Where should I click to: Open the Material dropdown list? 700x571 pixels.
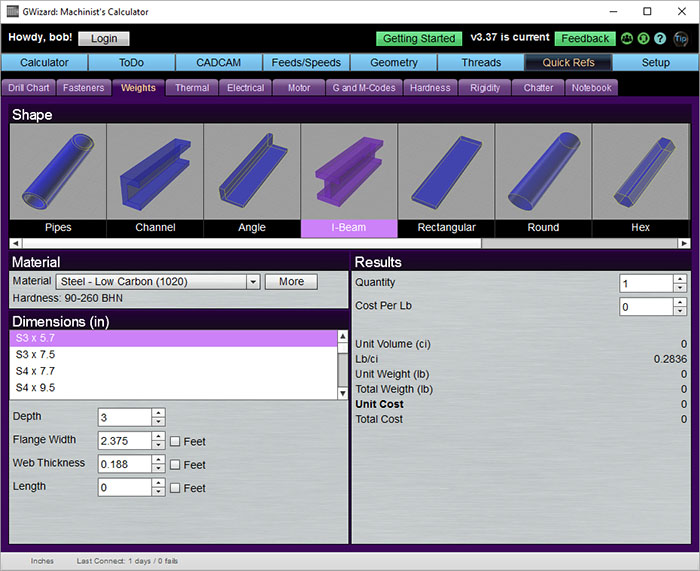click(x=253, y=282)
